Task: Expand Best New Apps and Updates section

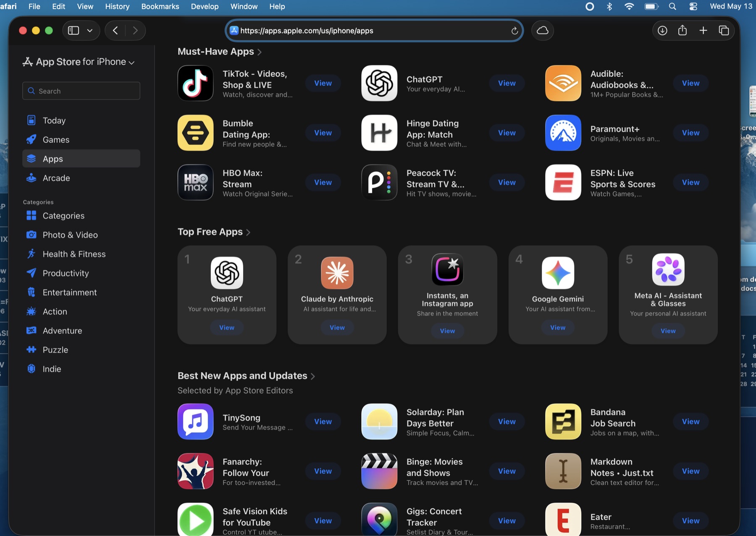Action: coord(247,376)
